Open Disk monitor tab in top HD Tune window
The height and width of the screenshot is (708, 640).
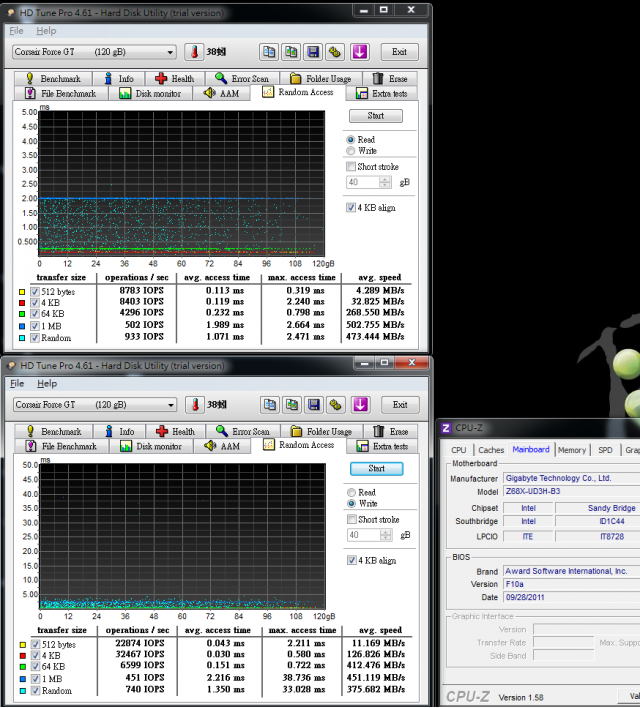pyautogui.click(x=150, y=93)
